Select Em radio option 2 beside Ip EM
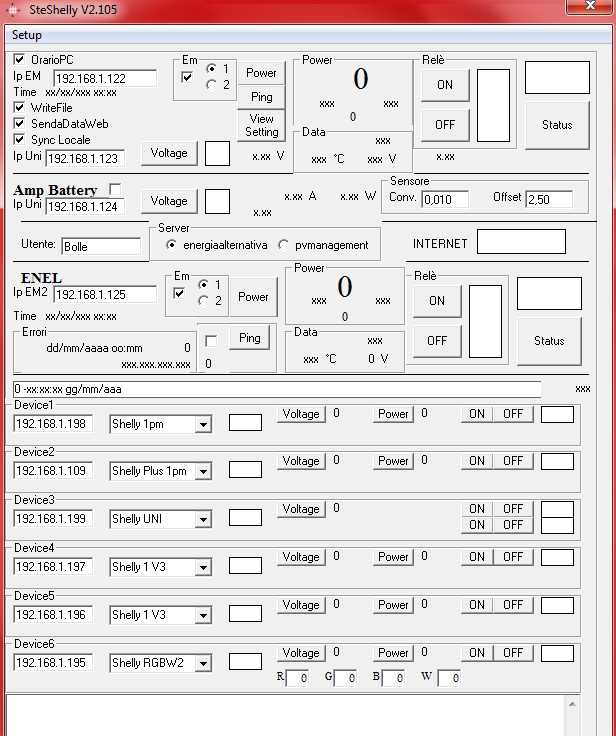Viewport: 616px width, 736px height. point(212,84)
